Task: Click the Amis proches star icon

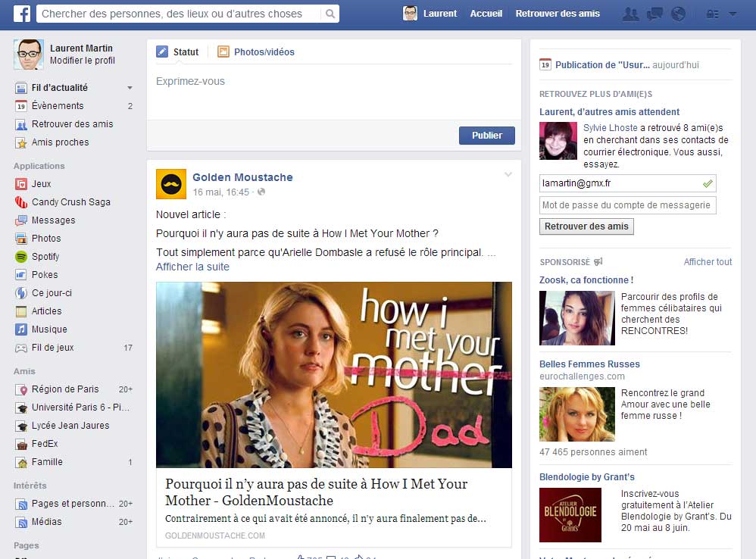Action: (21, 142)
